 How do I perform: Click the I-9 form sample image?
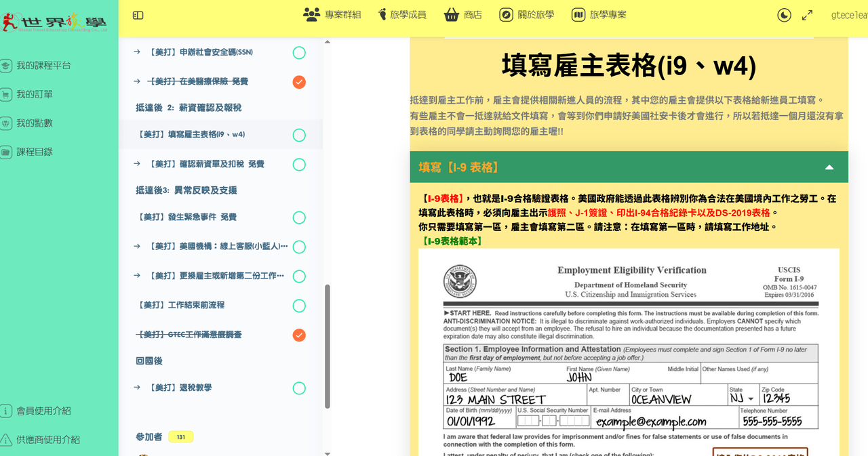pos(629,352)
